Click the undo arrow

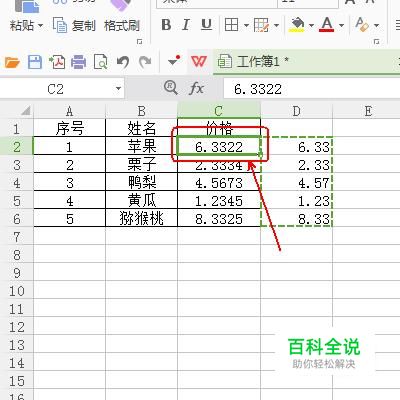click(x=123, y=62)
